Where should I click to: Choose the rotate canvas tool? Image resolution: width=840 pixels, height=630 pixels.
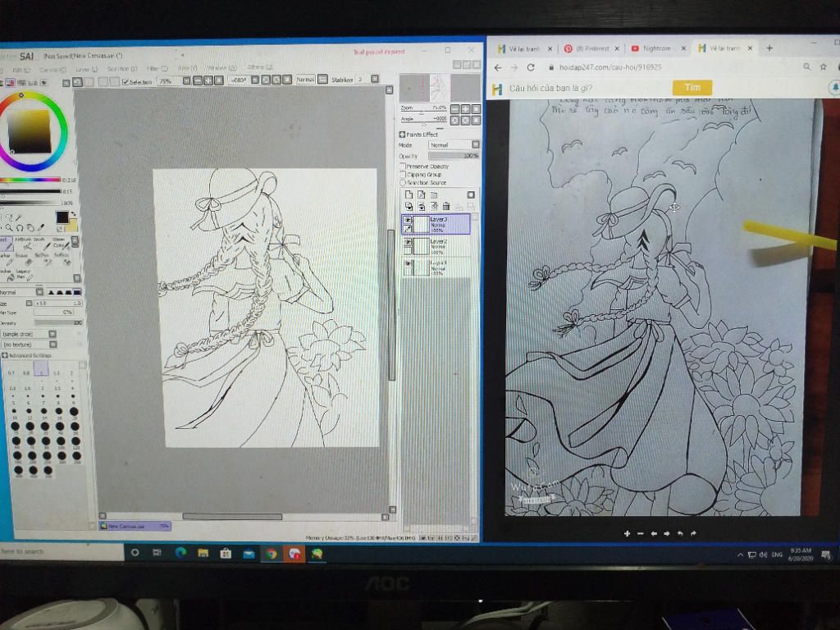(x=20, y=228)
